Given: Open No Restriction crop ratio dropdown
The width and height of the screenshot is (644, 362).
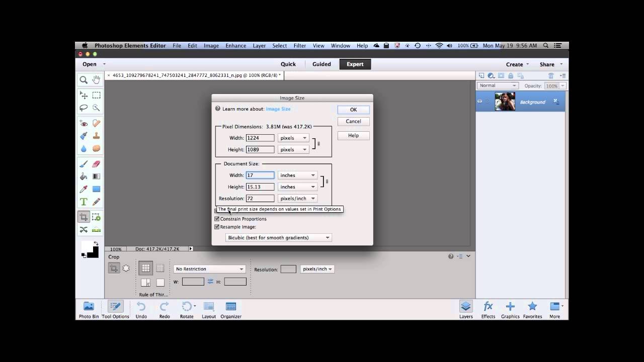Looking at the screenshot, I should pos(209,269).
